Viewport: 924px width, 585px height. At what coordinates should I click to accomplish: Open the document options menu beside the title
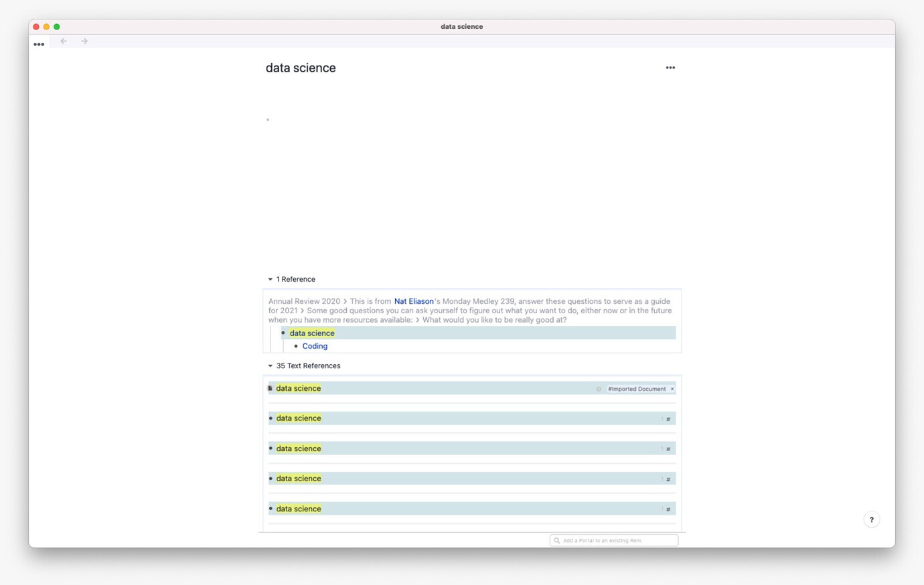pos(670,67)
